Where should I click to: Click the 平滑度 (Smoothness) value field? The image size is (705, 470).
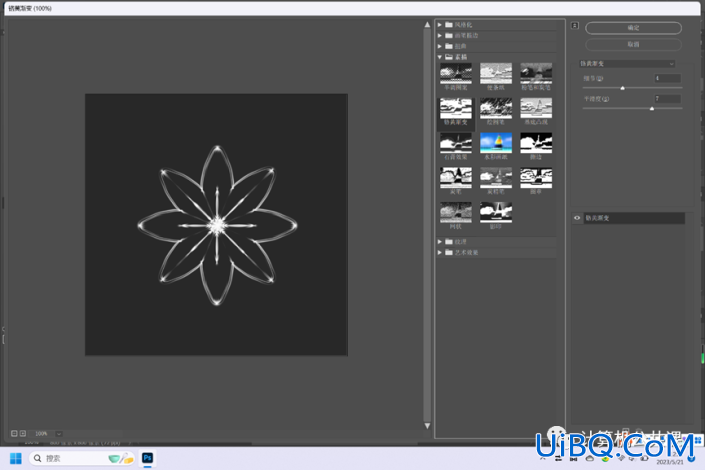tap(667, 98)
